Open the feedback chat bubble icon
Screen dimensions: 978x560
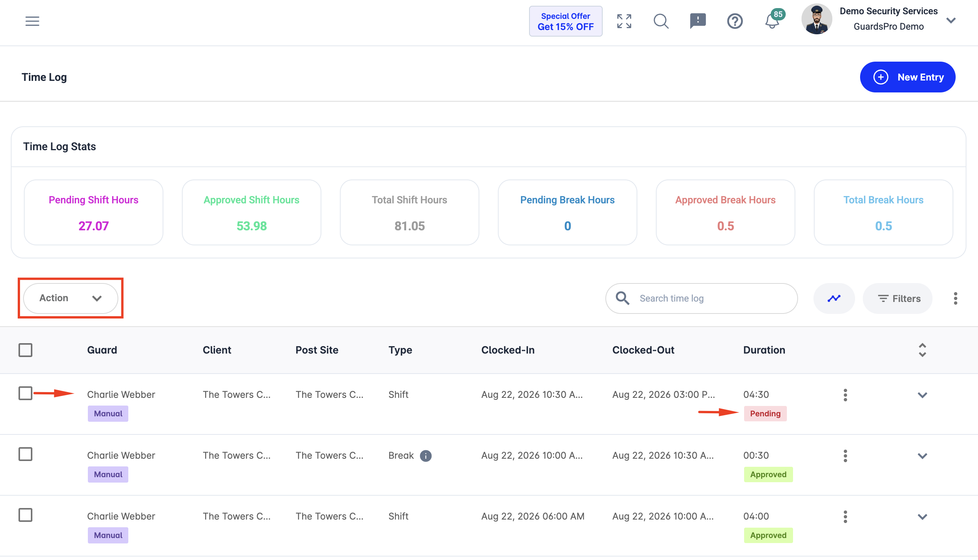tap(698, 21)
